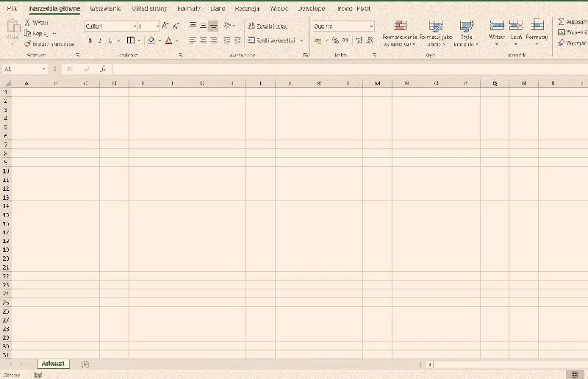Viewport: 588px width, 379px height.
Task: Open Scal i wyśrodkuj dropdown arrow
Action: pyautogui.click(x=301, y=40)
